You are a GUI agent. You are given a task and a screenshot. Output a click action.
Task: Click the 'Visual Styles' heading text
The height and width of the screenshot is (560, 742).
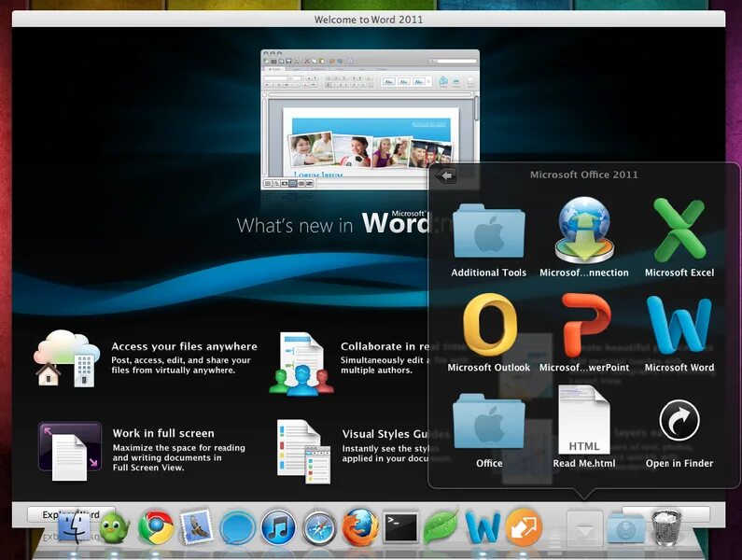point(376,434)
